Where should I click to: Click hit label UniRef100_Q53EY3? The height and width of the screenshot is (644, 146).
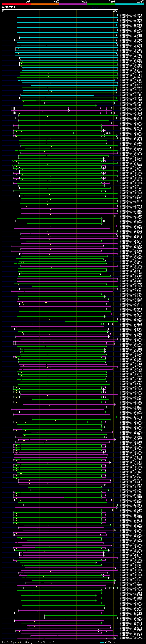pyautogui.click(x=131, y=236)
